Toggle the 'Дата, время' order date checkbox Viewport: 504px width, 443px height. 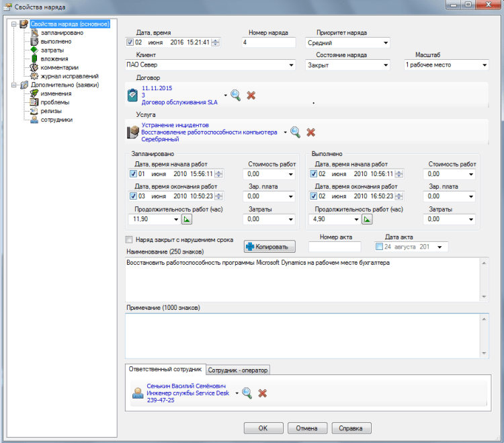pos(130,42)
